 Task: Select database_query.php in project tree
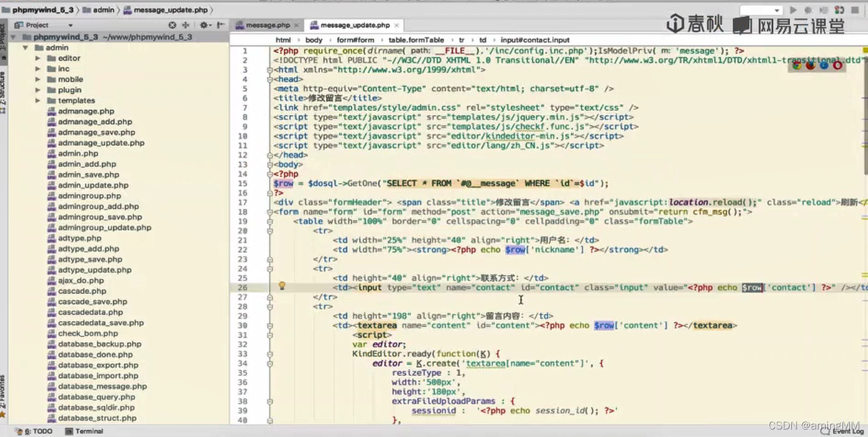pos(97,397)
